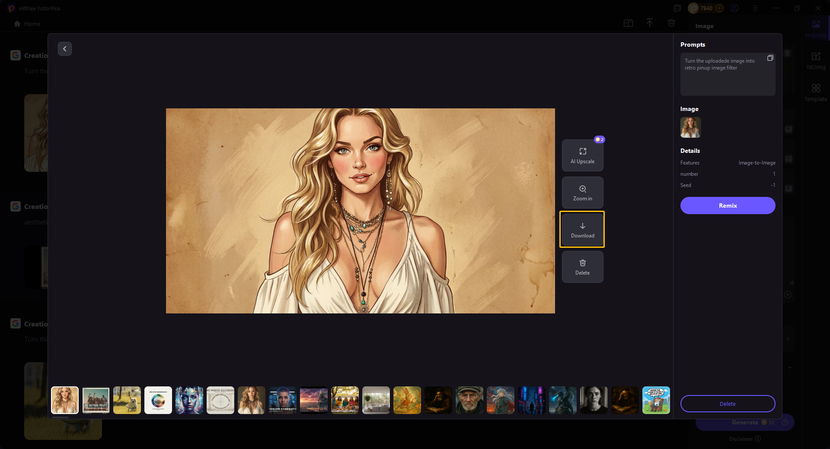The height and width of the screenshot is (449, 830).
Task: Open the source image thumbnail
Action: tap(690, 127)
